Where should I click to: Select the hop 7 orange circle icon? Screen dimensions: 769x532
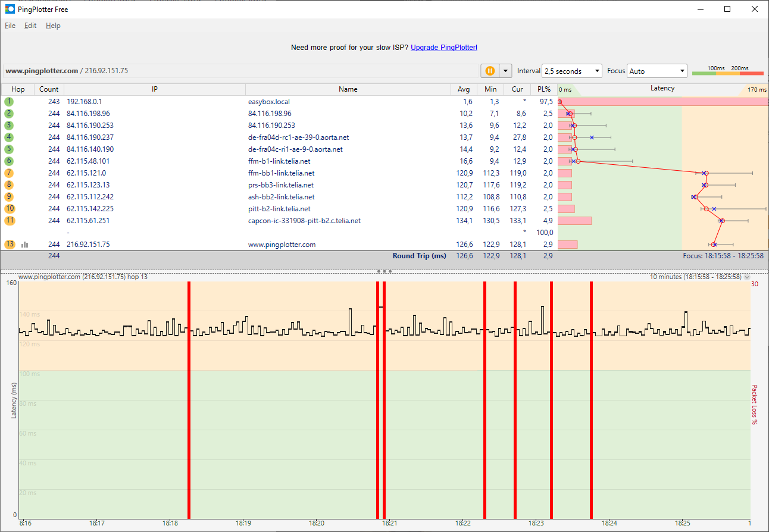pyautogui.click(x=9, y=173)
